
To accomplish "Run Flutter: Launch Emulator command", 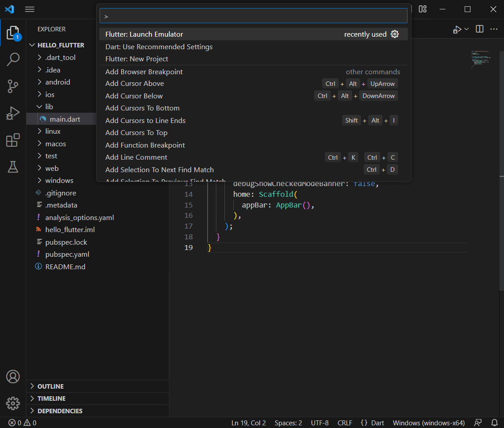I will tap(253, 34).
